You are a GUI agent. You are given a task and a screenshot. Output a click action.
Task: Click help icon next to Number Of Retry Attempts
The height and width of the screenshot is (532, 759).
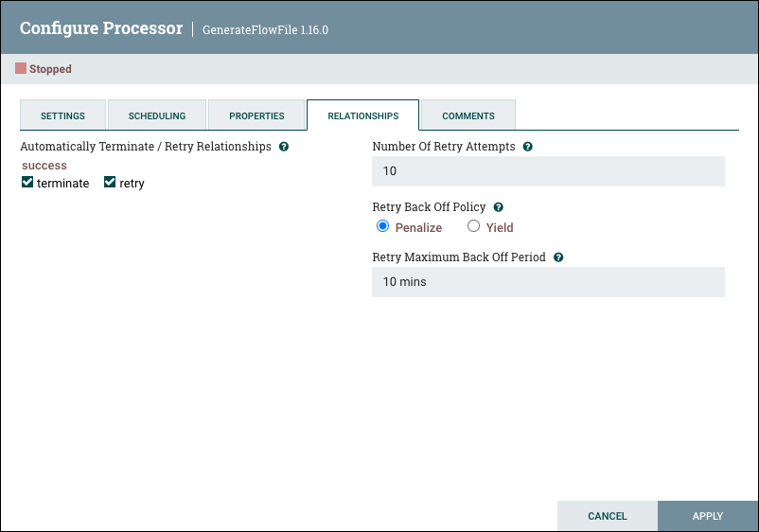(x=528, y=148)
